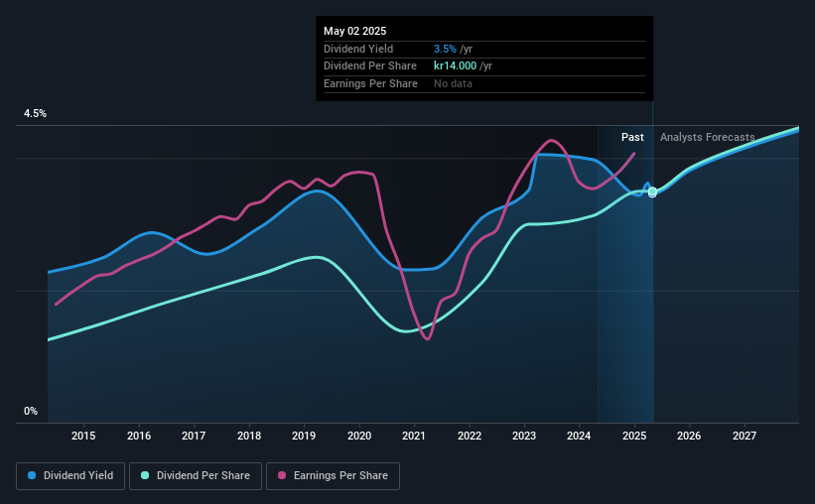Screen dimensions: 815x504
Task: Click the teal Dividend Per Share legend dot
Action: [x=145, y=475]
